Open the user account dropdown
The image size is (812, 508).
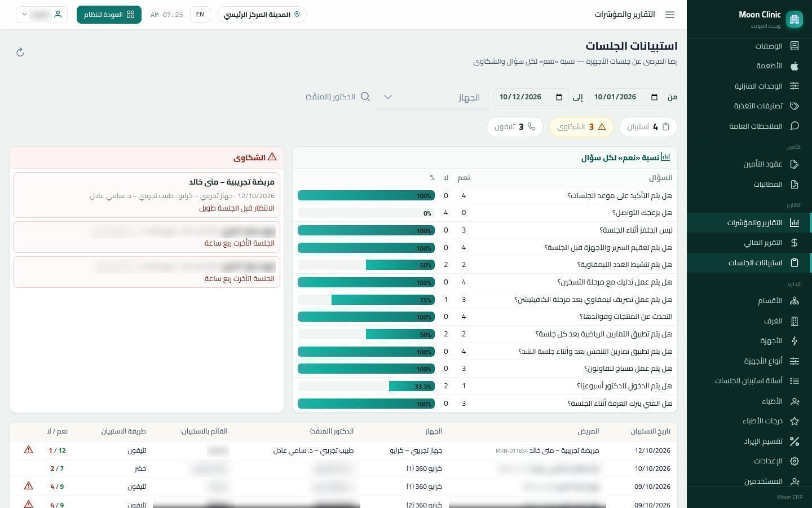[x=42, y=15]
